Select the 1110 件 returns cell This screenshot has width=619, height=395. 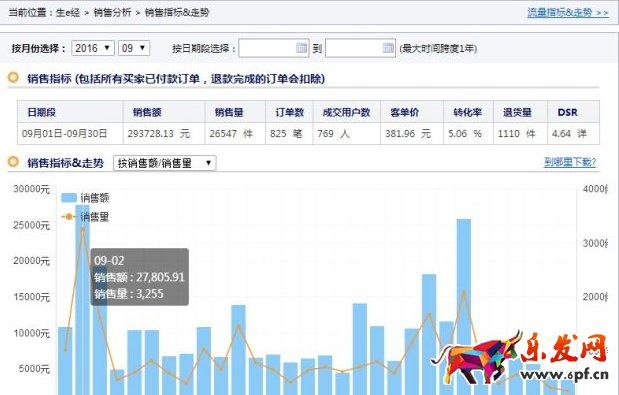520,134
